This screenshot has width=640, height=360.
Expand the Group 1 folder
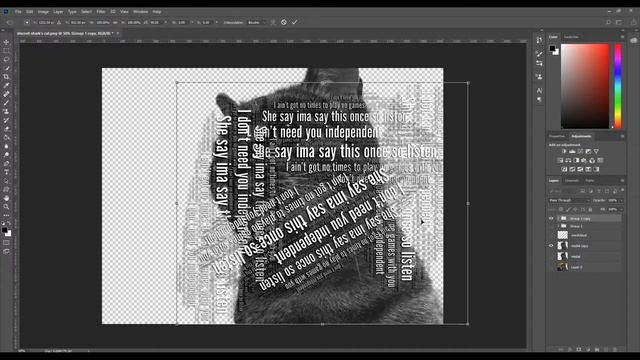coord(558,226)
